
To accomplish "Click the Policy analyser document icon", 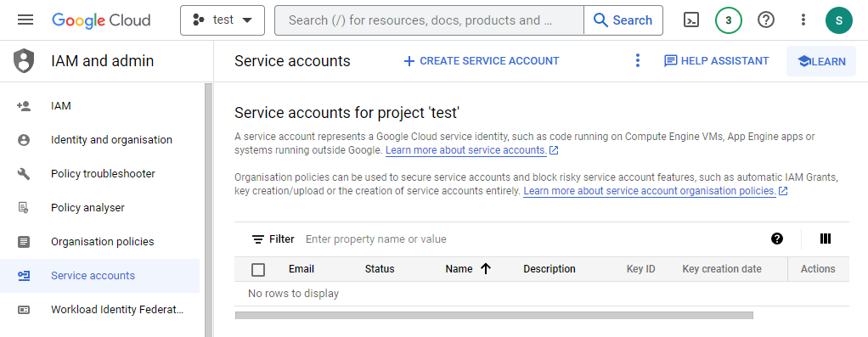I will [24, 208].
